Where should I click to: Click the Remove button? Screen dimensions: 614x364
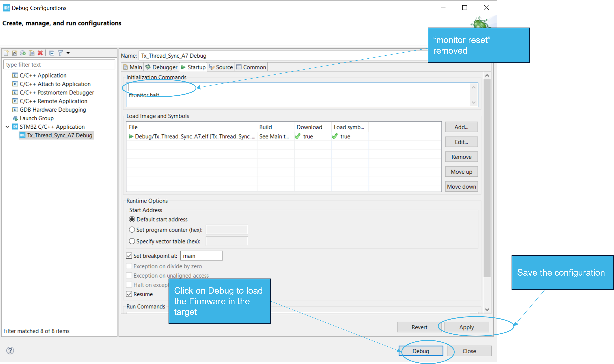[x=461, y=157]
